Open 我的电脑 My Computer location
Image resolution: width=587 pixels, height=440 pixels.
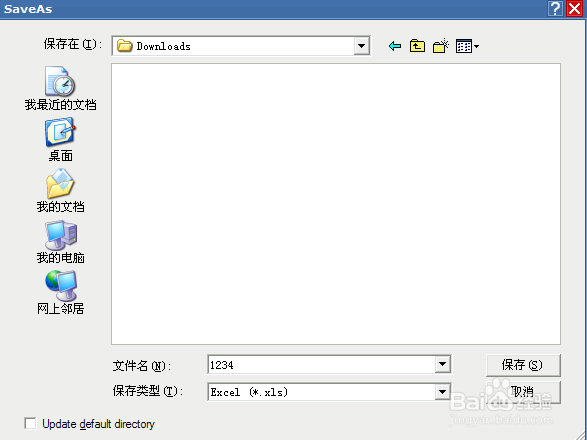pyautogui.click(x=61, y=242)
